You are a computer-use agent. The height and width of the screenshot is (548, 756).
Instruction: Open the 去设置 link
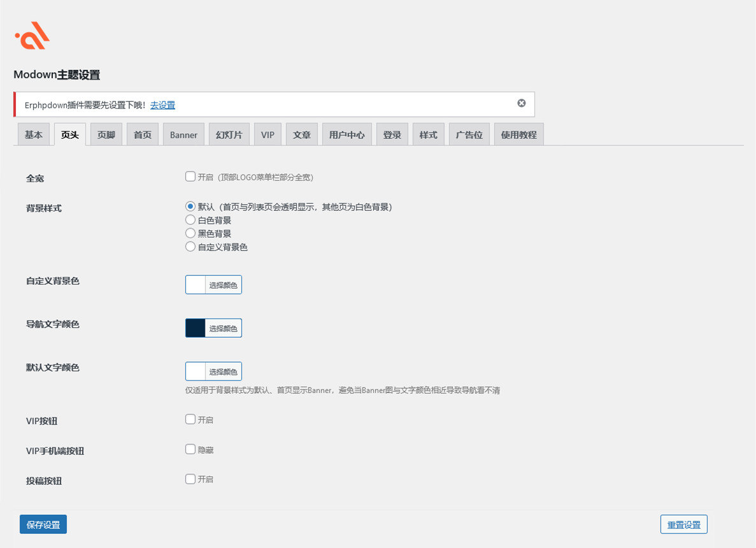(162, 105)
